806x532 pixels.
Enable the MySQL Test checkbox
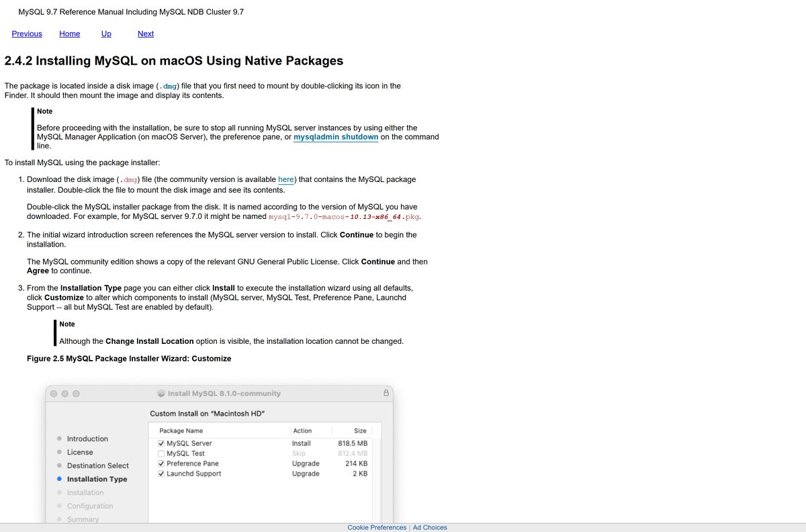click(x=161, y=453)
